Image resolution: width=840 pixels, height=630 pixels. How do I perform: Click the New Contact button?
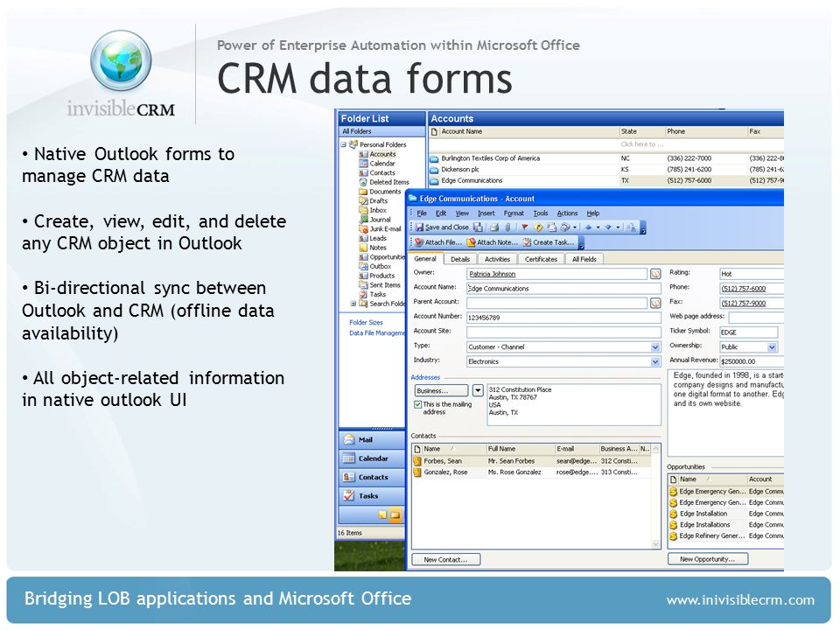tap(445, 560)
